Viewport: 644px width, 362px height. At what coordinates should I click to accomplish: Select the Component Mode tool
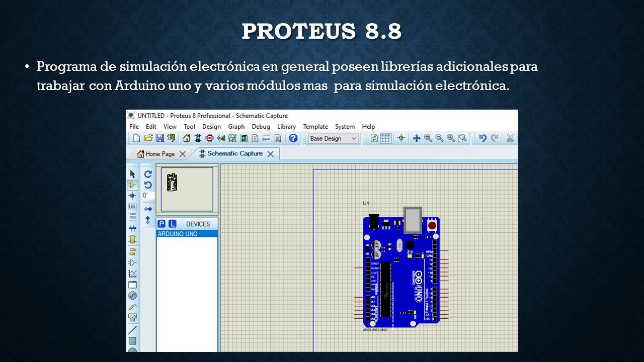coord(132,185)
